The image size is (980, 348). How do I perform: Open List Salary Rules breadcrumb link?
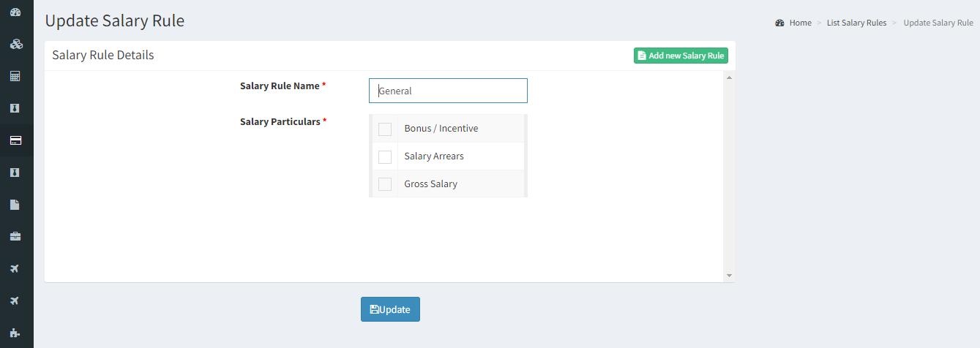click(856, 23)
